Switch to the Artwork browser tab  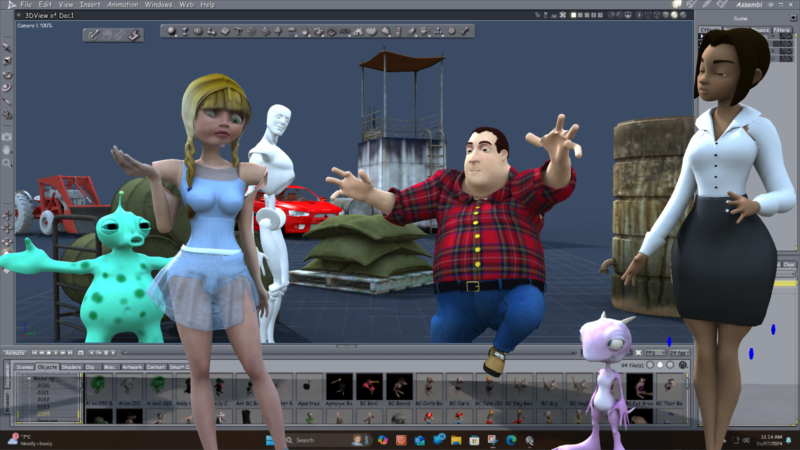coord(132,367)
